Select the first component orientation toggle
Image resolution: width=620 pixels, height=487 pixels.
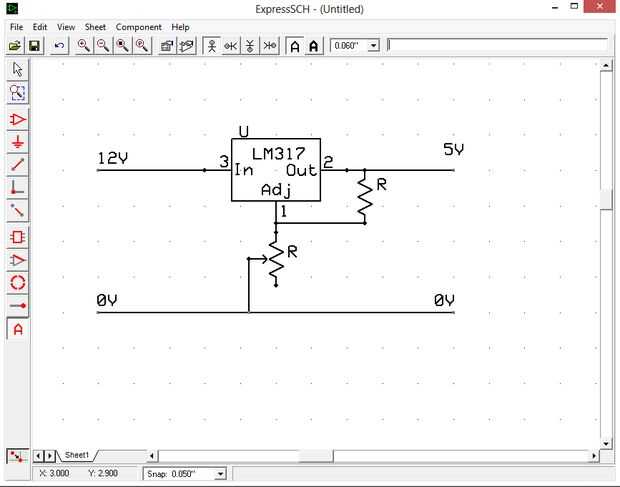pyautogui.click(x=212, y=46)
